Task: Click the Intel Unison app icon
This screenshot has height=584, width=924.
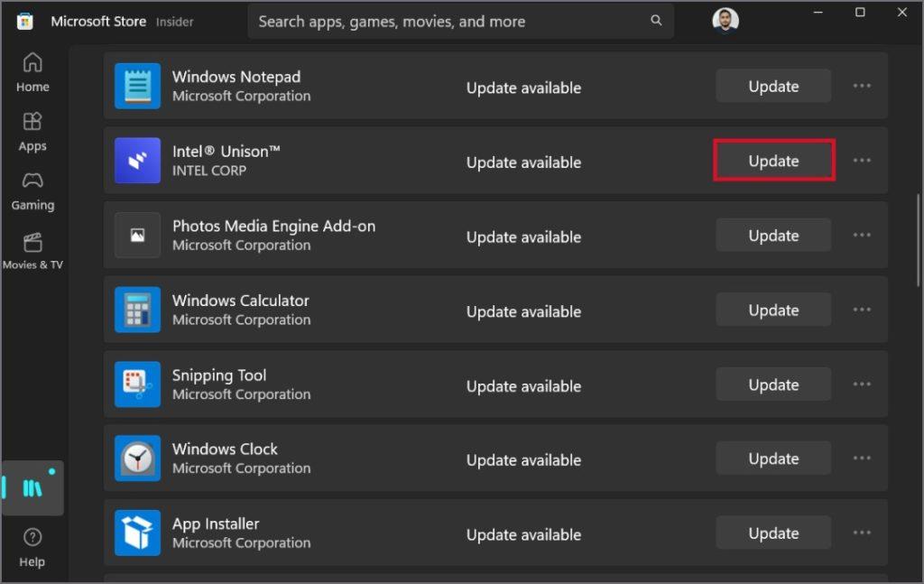Action: pos(137,161)
